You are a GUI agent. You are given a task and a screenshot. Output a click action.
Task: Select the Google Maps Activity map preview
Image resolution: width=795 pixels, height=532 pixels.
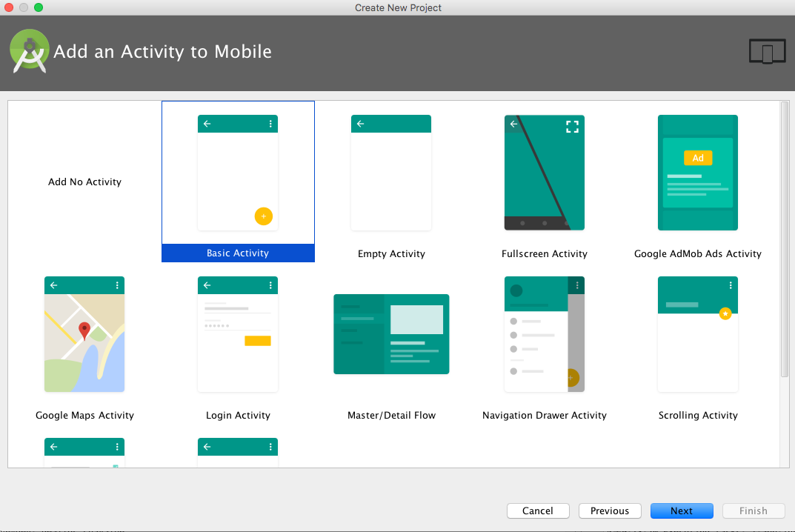84,334
